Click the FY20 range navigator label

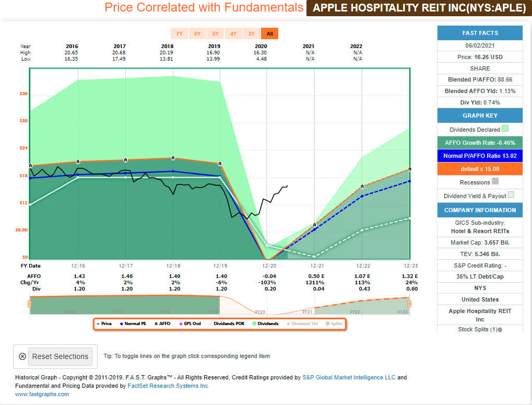click(x=260, y=312)
